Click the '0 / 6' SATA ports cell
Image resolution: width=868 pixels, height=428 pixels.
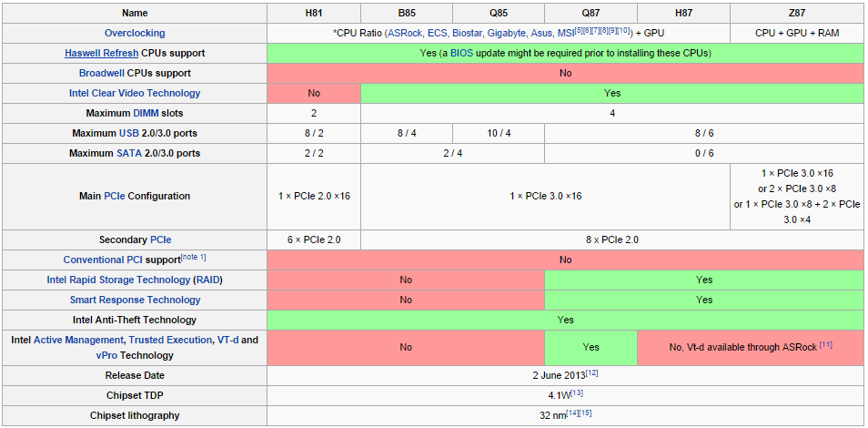coord(705,153)
